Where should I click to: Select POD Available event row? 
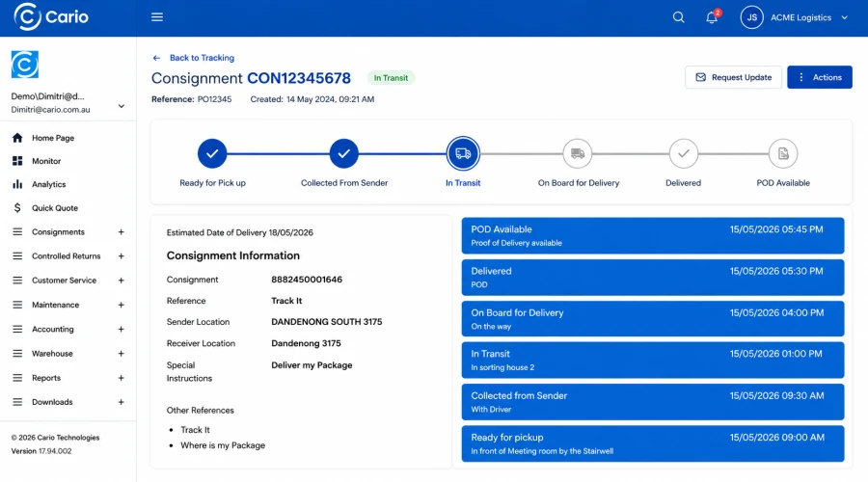(653, 236)
